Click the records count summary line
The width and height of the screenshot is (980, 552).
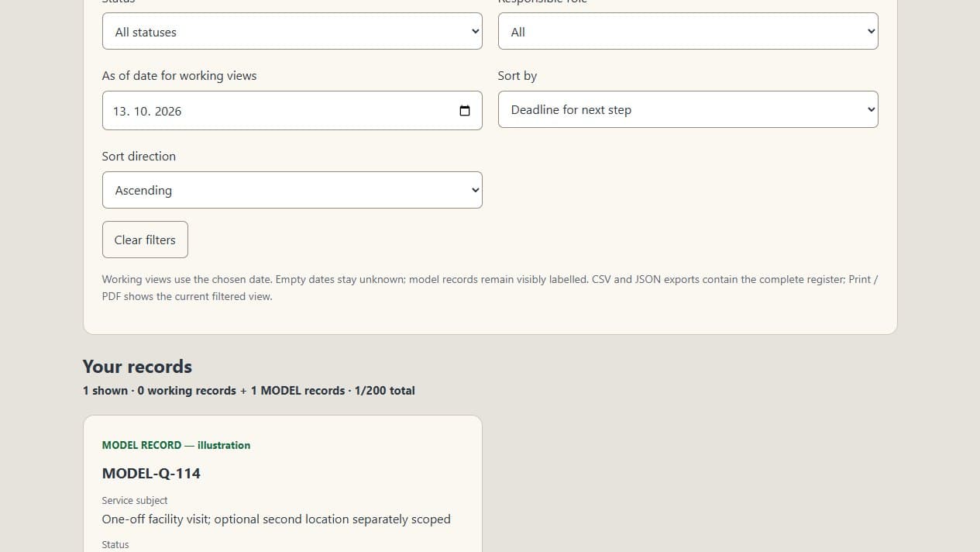[x=249, y=391]
